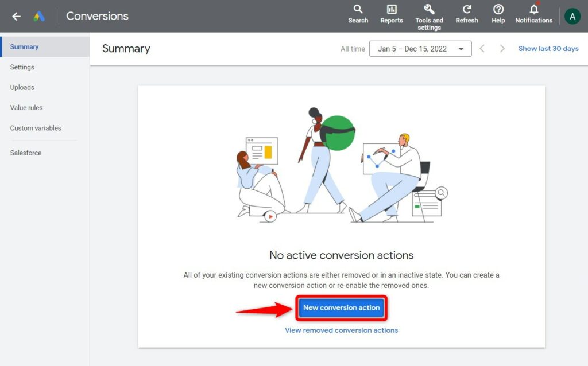Open Value rules section

pyautogui.click(x=26, y=107)
